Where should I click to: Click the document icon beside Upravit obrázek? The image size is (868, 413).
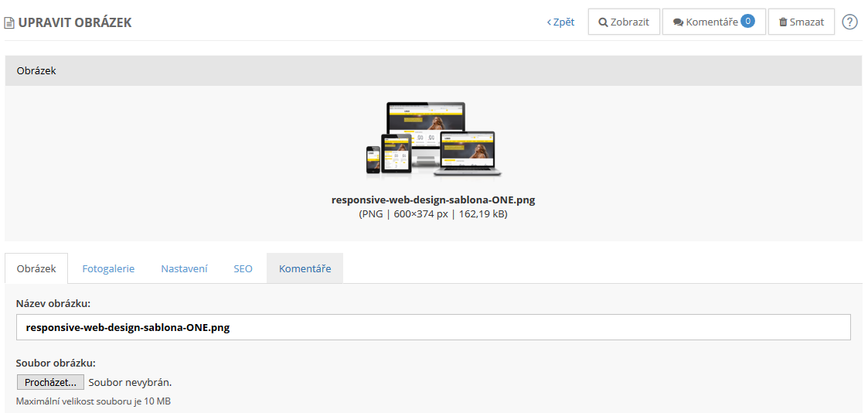[9, 23]
